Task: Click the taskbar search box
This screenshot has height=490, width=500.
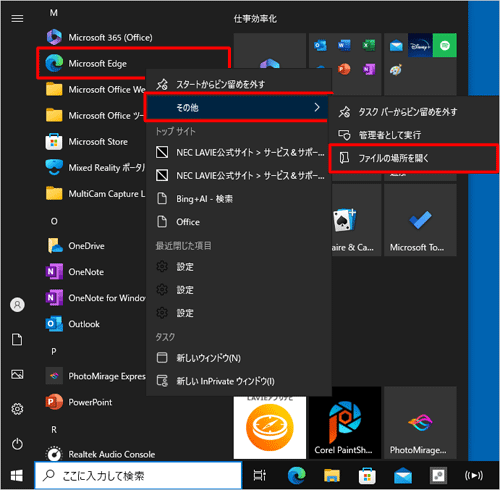Action: (x=138, y=475)
